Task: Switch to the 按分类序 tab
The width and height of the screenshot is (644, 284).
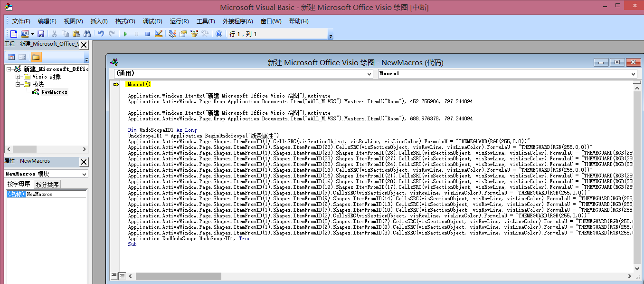Action: [x=47, y=185]
